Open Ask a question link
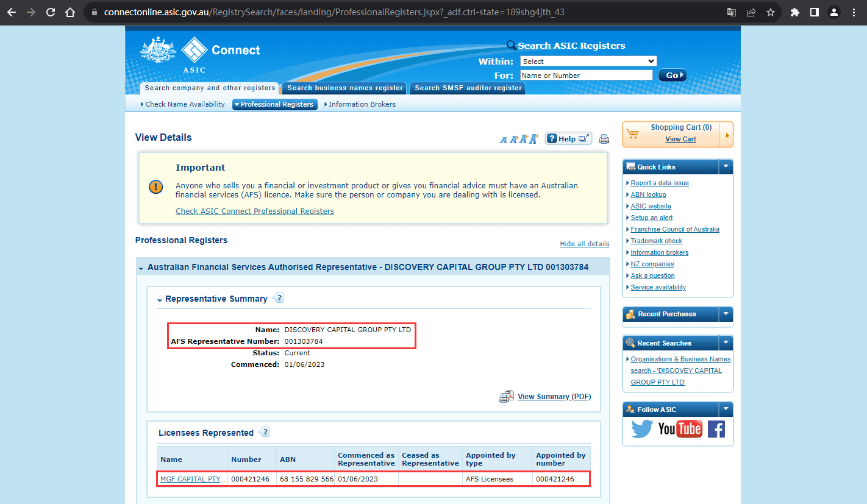 [x=652, y=275]
